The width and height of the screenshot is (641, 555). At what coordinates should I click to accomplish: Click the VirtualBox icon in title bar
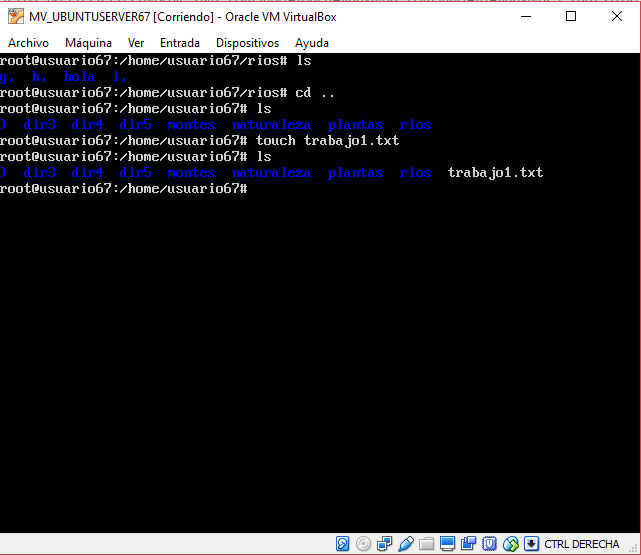(x=14, y=16)
